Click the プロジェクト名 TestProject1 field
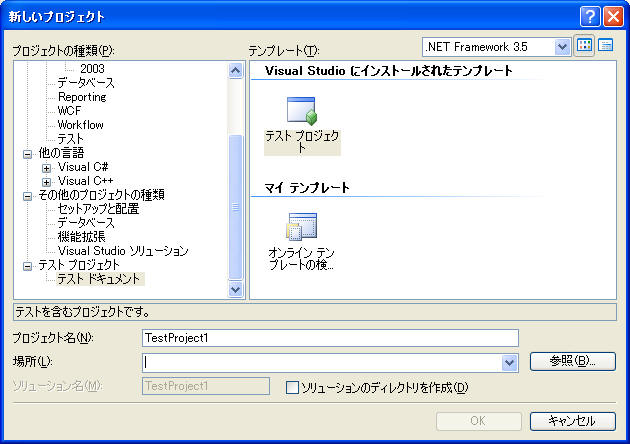630x444 pixels. point(330,338)
